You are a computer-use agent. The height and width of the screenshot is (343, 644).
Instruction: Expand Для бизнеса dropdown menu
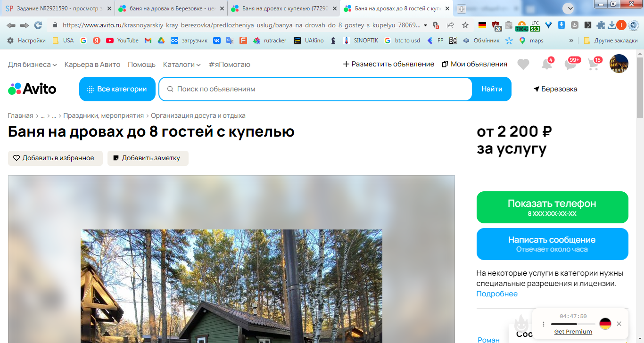[x=33, y=65]
